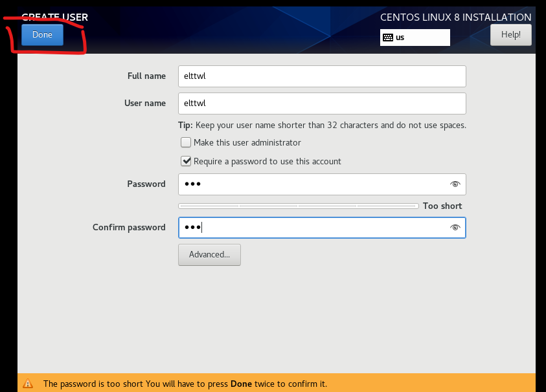Click the password strength bar
Screen dimensions: 546x392
click(x=299, y=206)
